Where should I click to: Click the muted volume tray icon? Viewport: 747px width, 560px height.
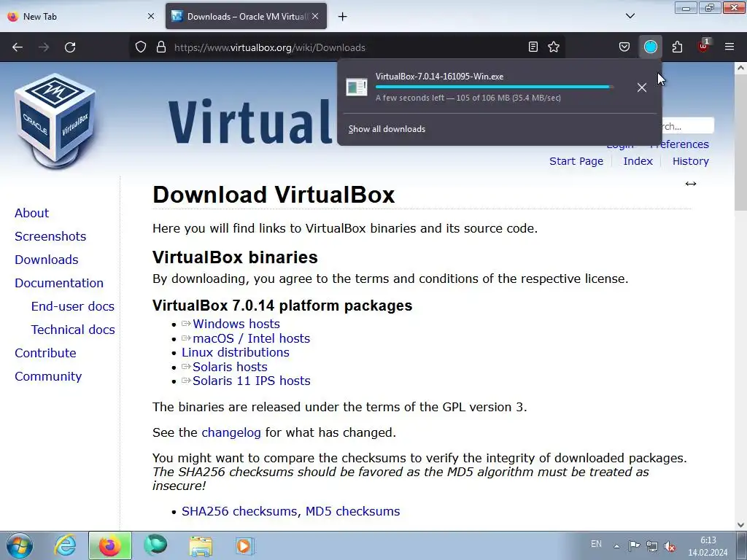click(670, 546)
